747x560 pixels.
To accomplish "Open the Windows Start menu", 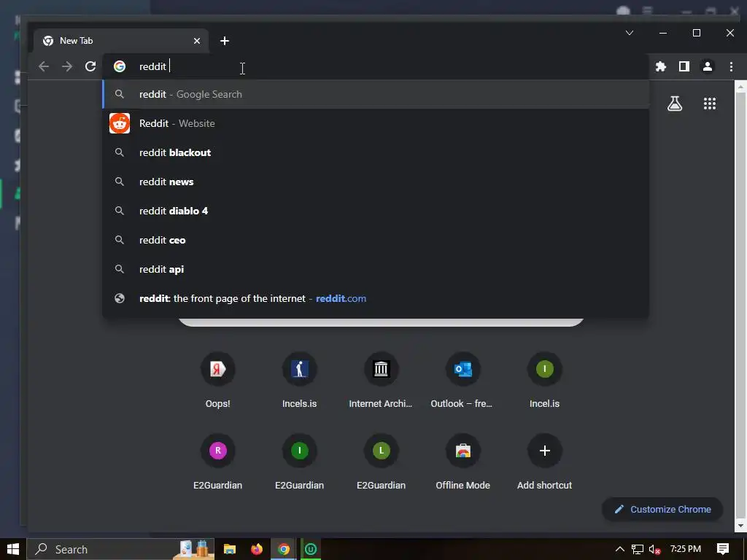I will [13, 549].
